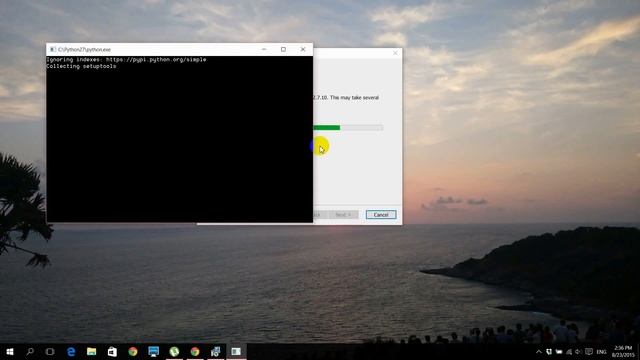Click the installer's 'This may take several' text

354,98
